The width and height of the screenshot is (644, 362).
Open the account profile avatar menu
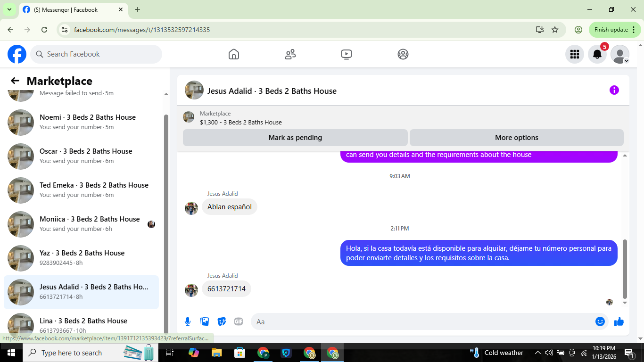pos(620,54)
